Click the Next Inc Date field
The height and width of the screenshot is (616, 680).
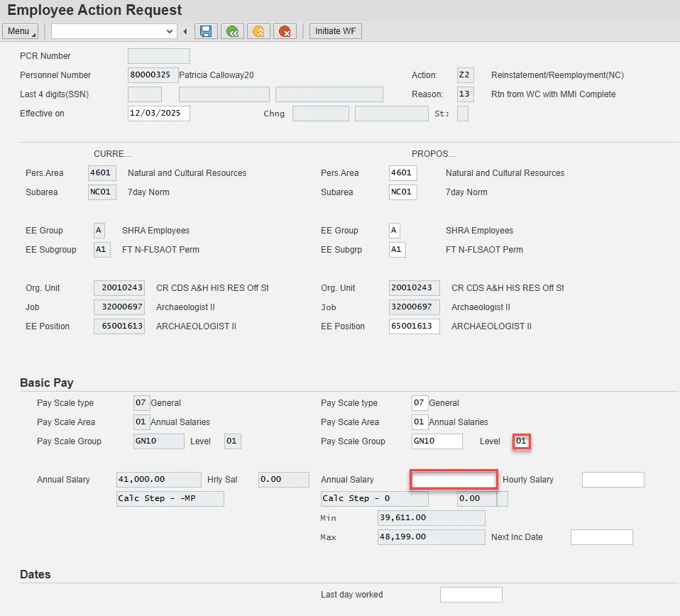[601, 537]
